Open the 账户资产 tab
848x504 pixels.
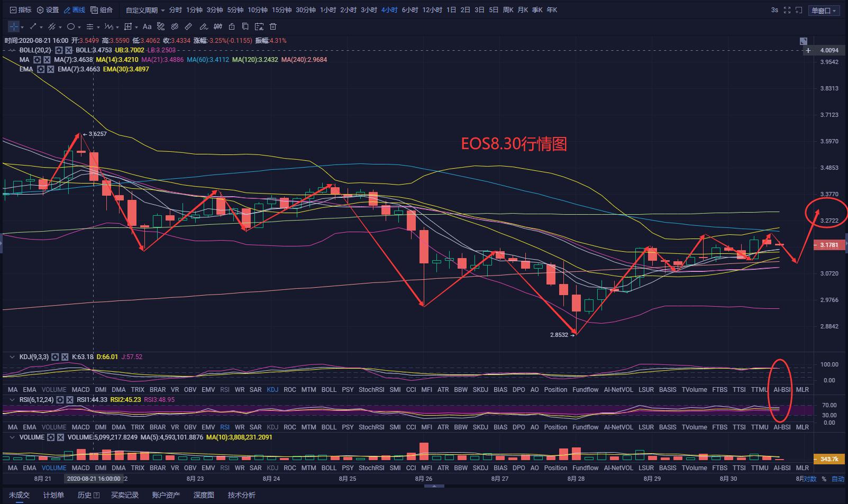point(166,495)
